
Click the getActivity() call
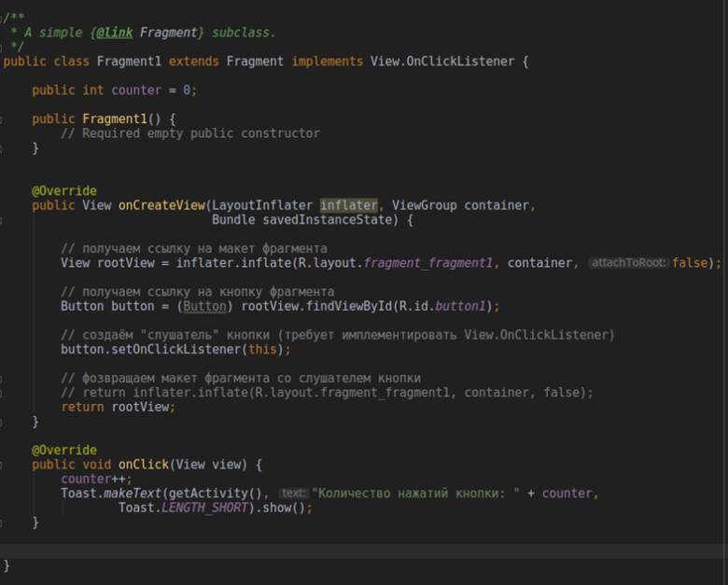pos(215,493)
